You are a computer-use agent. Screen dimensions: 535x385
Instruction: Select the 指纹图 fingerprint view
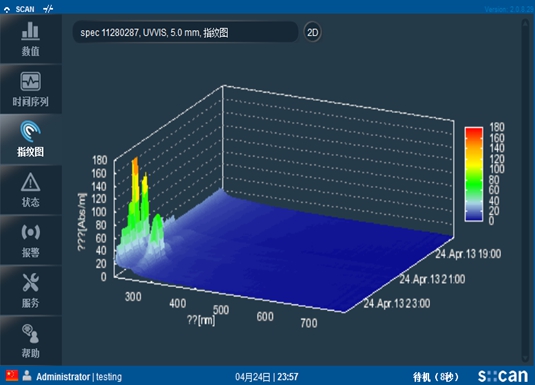pos(31,139)
